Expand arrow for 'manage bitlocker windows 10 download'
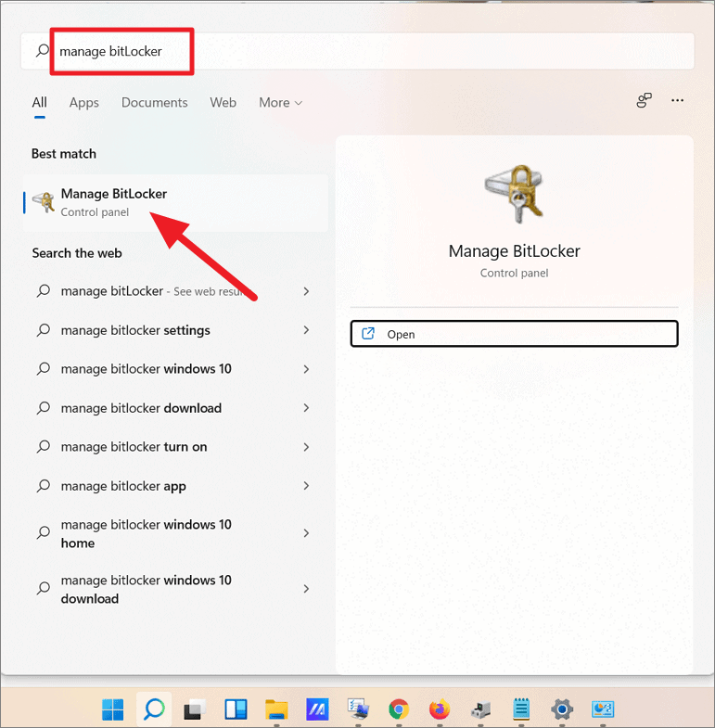 [306, 589]
